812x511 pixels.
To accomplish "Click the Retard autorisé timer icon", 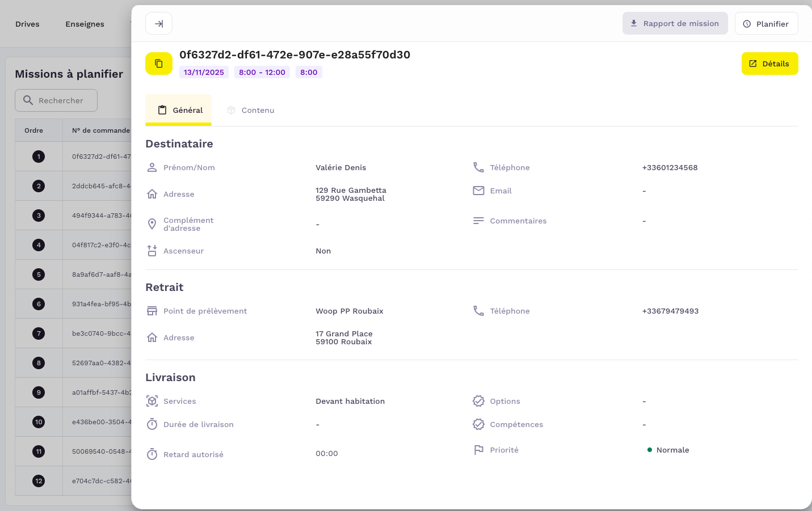I will point(152,454).
